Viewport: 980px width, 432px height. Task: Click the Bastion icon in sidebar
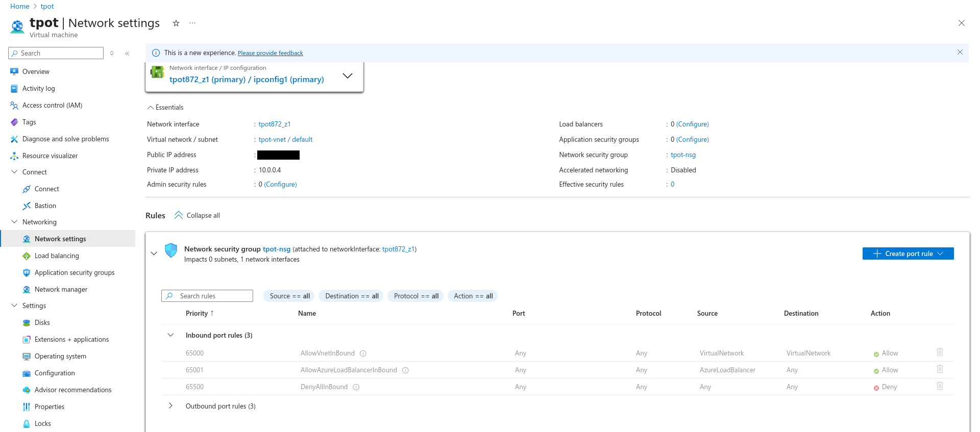(27, 206)
